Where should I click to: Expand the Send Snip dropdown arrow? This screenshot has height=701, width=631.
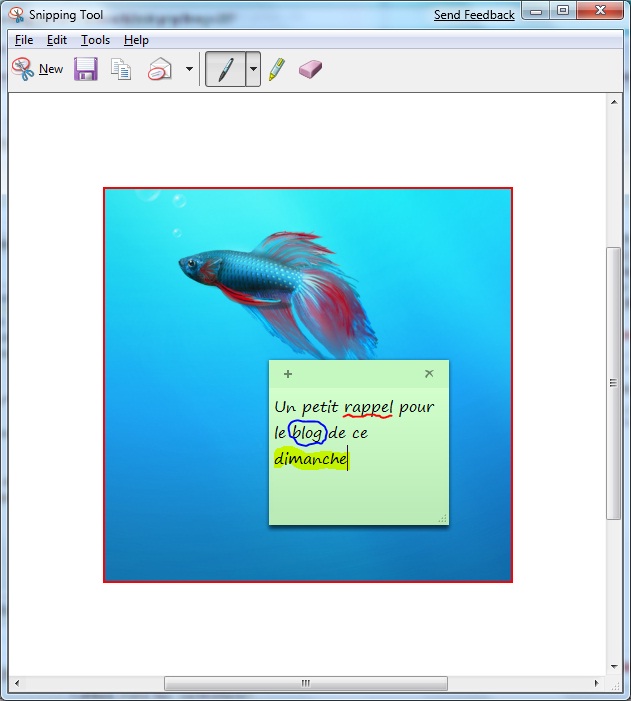pyautogui.click(x=189, y=70)
